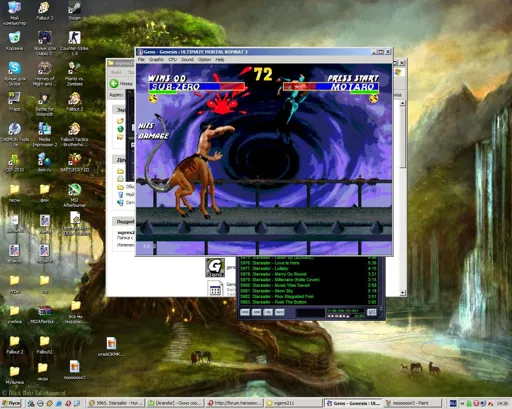Open the Fallout 3 desktop shortcut
512x409 pixels.
pos(44,11)
